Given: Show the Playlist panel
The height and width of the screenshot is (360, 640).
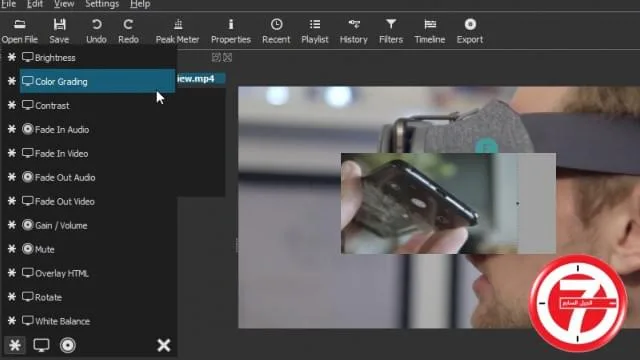Looking at the screenshot, I should [315, 31].
